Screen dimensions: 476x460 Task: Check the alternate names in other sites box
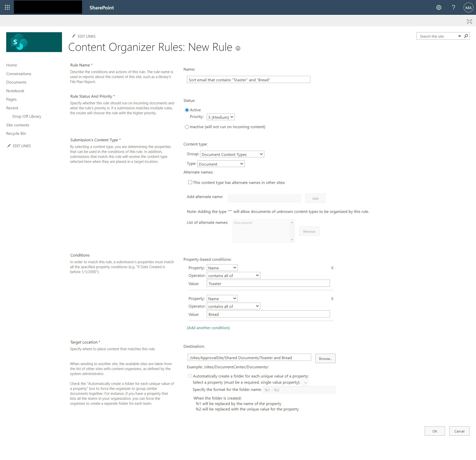click(x=190, y=182)
